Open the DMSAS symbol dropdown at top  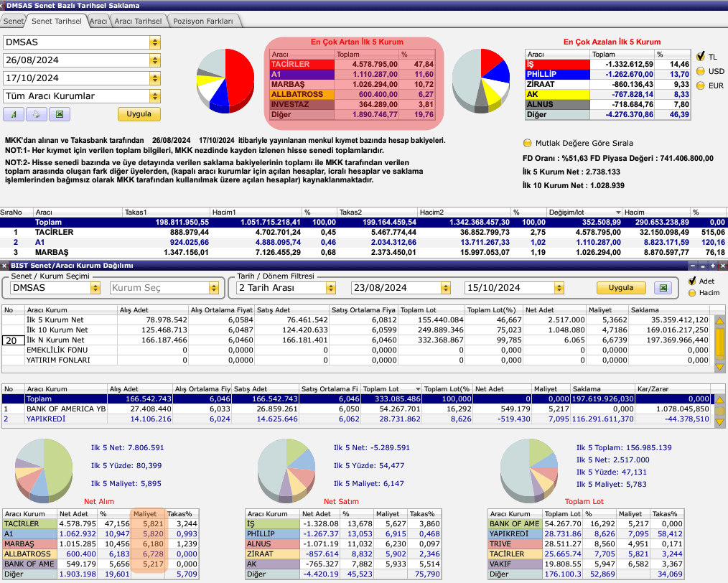coord(155,42)
